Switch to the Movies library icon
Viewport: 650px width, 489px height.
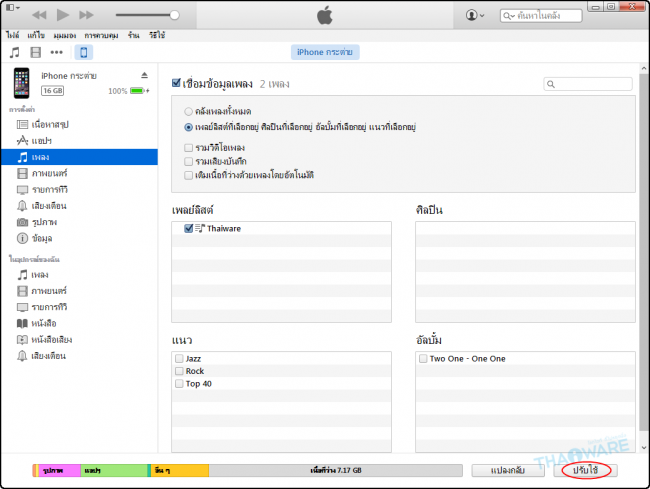[36, 52]
